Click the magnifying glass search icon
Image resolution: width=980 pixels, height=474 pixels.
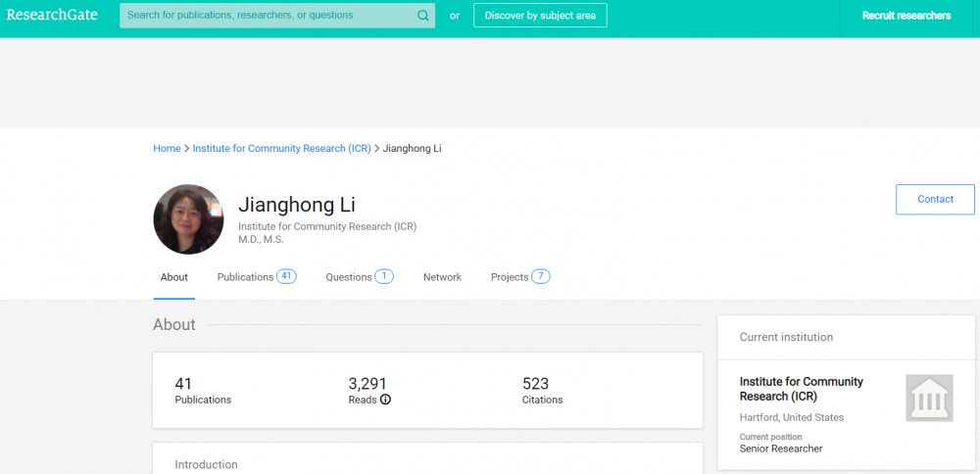[422, 16]
